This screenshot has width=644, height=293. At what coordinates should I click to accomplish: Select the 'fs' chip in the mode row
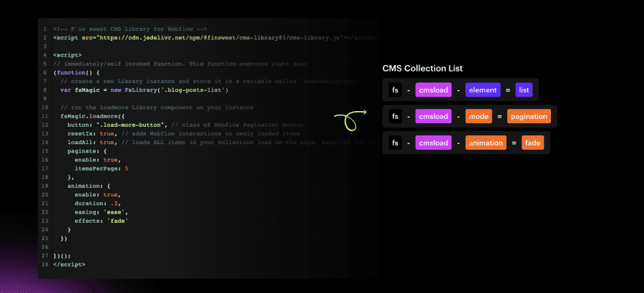395,117
